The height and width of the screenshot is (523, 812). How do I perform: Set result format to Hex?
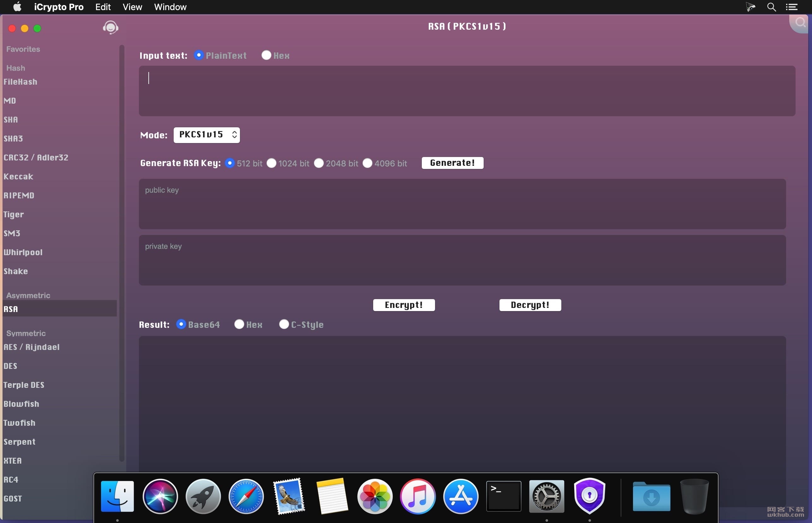tap(239, 324)
